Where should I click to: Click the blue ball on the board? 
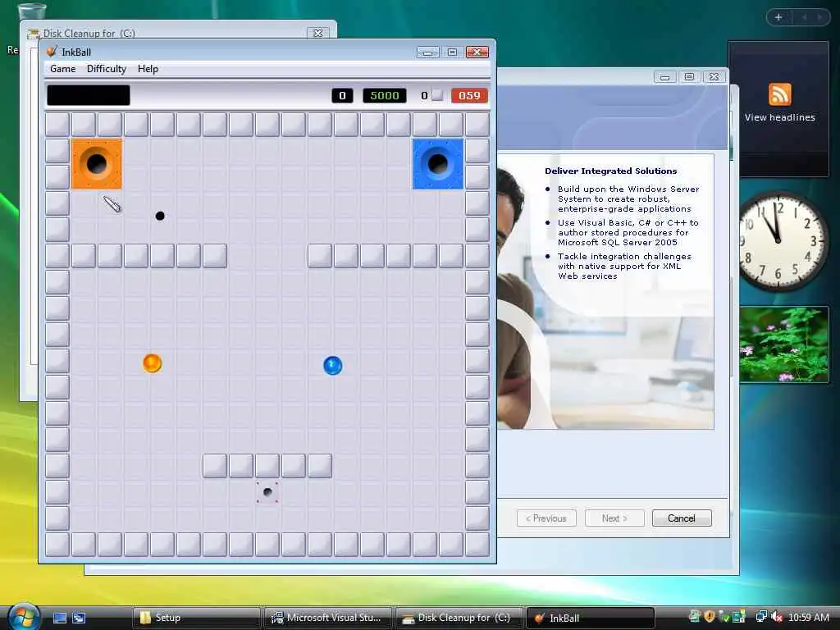coord(333,365)
